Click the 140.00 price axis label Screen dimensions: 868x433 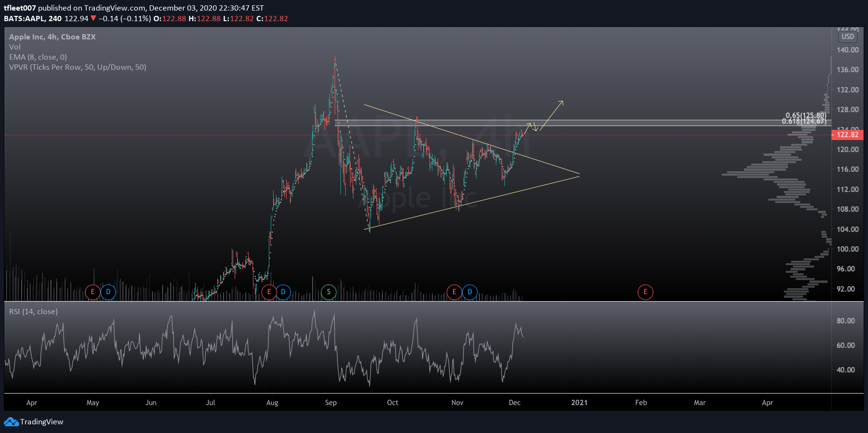(x=848, y=50)
